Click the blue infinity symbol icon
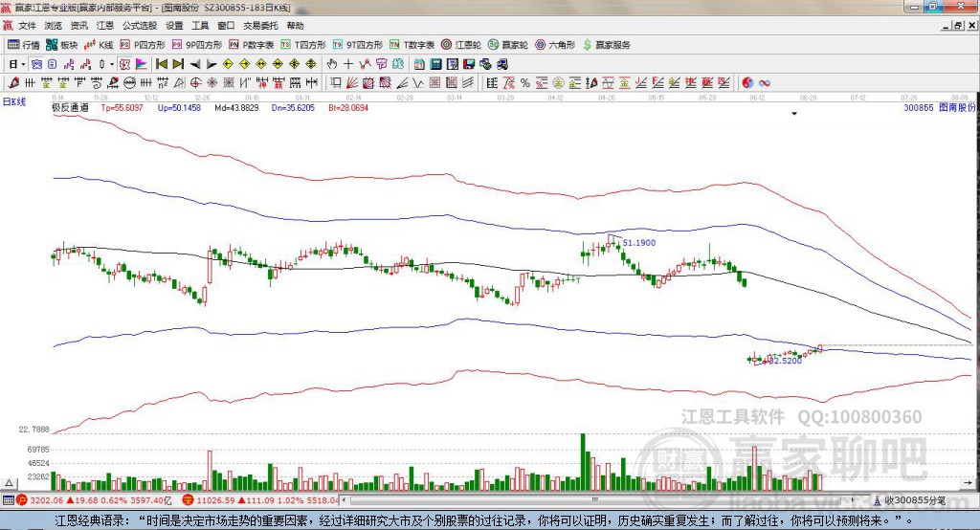This screenshot has height=530, width=980. coord(765,82)
